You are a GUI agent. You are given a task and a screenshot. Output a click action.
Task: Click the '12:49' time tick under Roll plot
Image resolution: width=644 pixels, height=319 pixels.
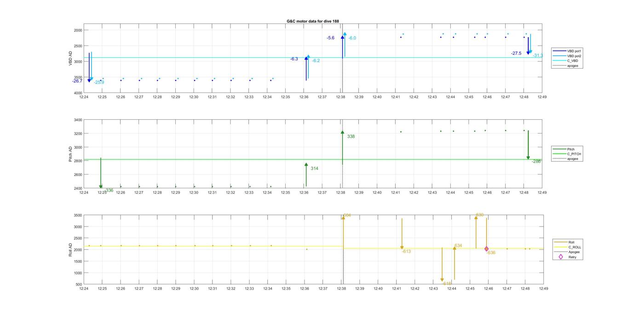(543, 289)
